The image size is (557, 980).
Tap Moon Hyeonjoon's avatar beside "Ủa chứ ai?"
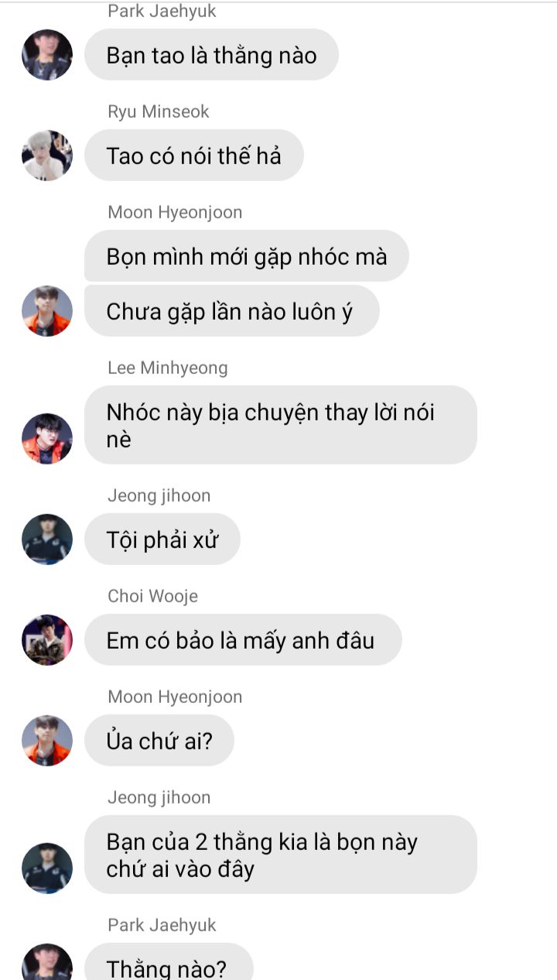pos(47,741)
